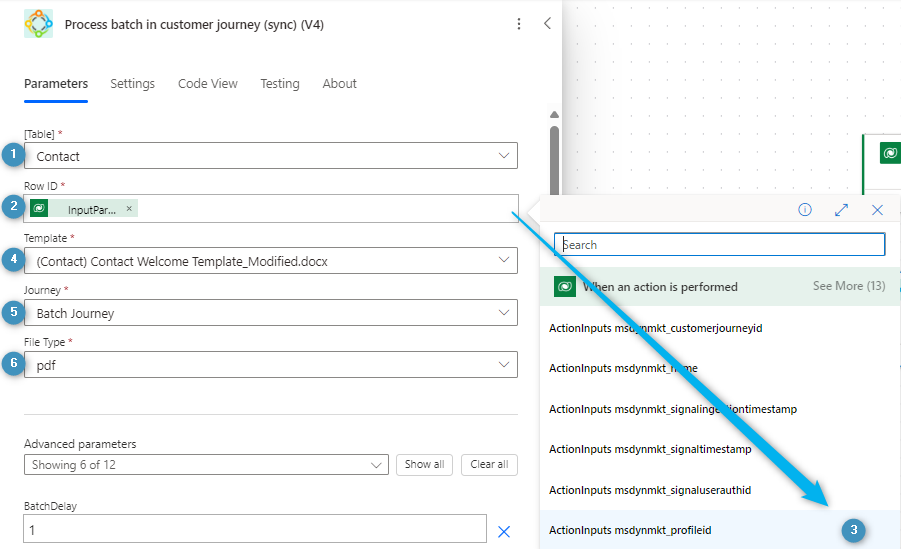Select ActionInputs msdynmkt_name item
The height and width of the screenshot is (549, 901).
coord(623,368)
